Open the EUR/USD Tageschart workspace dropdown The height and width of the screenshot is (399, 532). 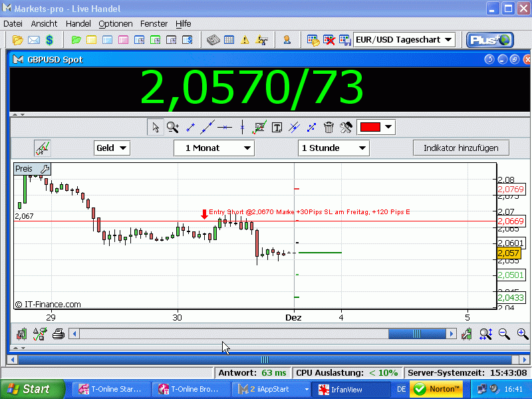[x=404, y=40]
